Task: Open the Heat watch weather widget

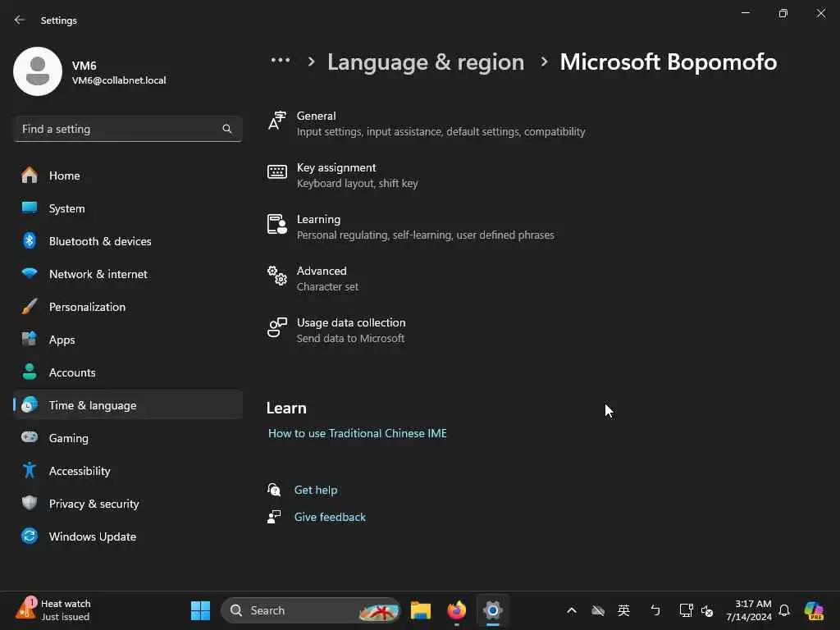Action: (x=52, y=610)
